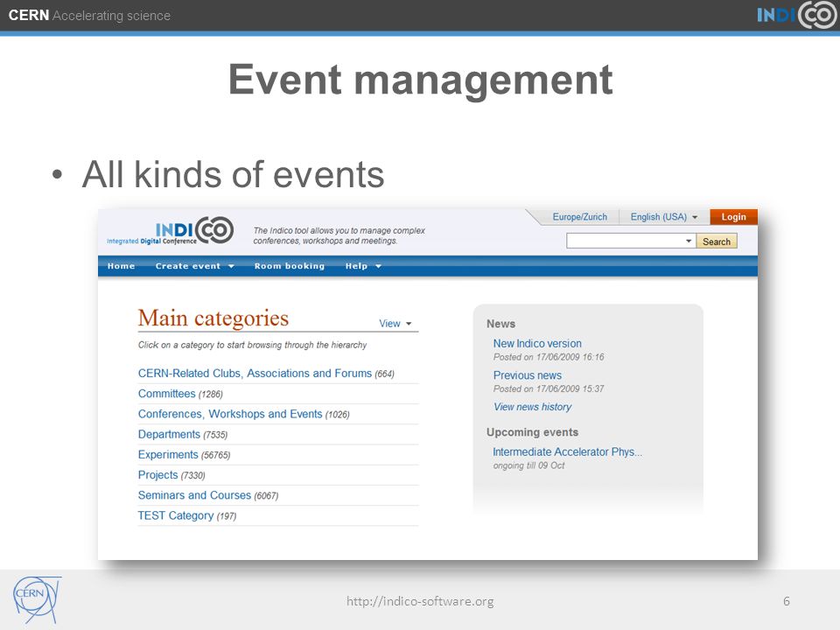
Task: Open the Departments category
Action: (169, 435)
